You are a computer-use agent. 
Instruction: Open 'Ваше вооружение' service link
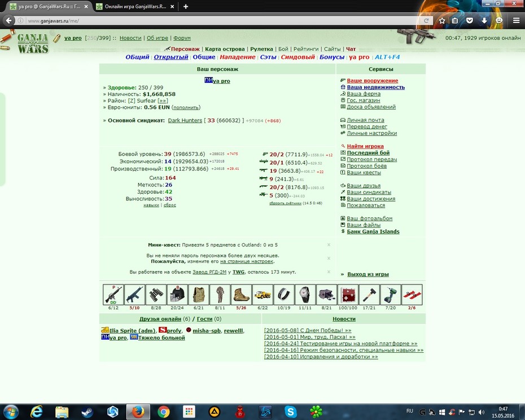click(x=373, y=81)
